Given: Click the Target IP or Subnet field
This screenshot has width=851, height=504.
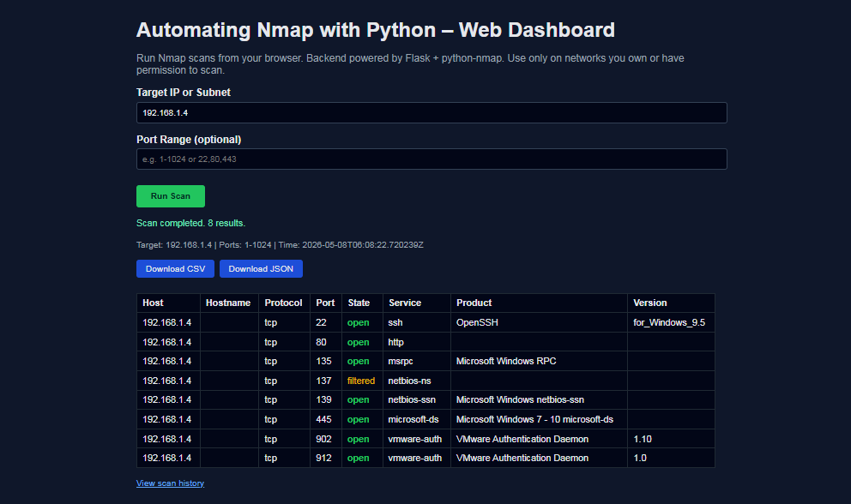Looking at the screenshot, I should point(432,113).
